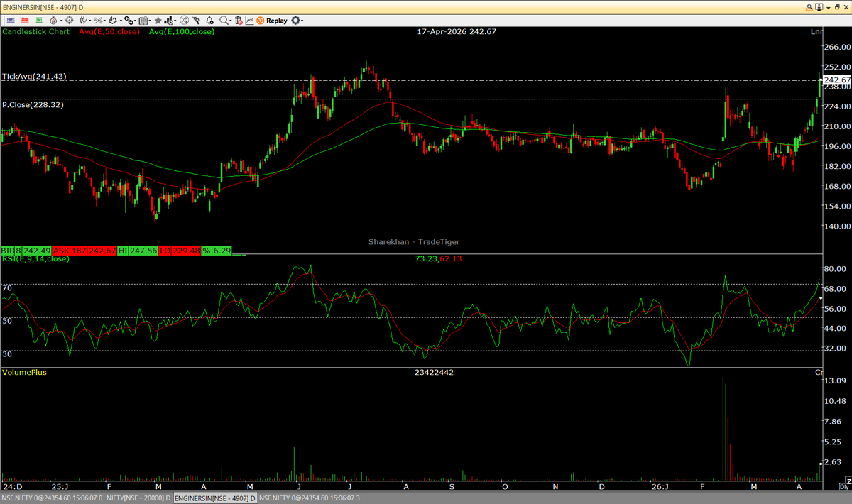Image resolution: width=852 pixels, height=504 pixels.
Task: Click the TGT target marker icon
Action: click(39, 21)
